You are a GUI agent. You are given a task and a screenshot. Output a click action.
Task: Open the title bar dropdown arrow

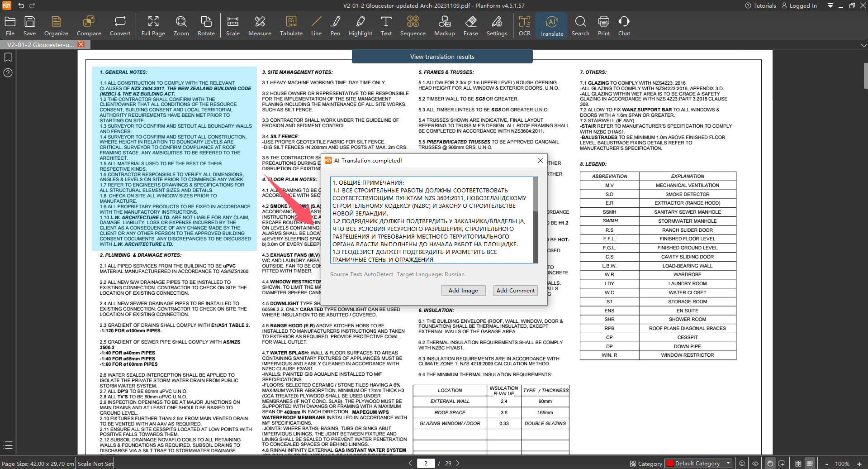(830, 5)
